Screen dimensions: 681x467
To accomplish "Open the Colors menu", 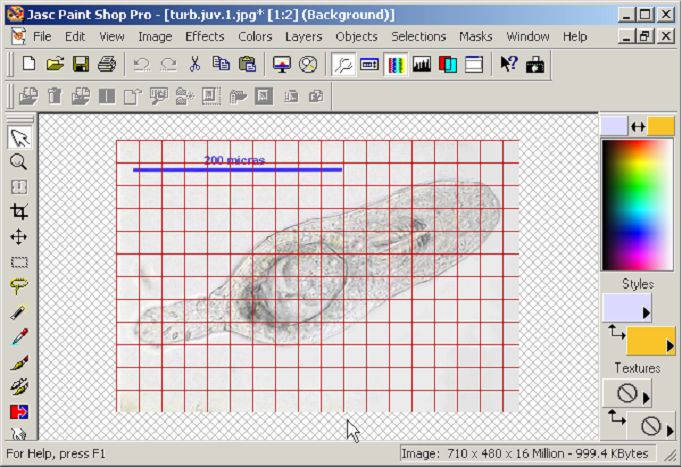I will coord(255,36).
